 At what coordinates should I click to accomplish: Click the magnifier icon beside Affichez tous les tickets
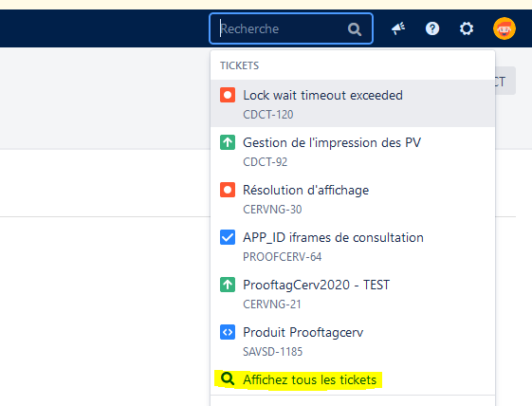tap(228, 378)
